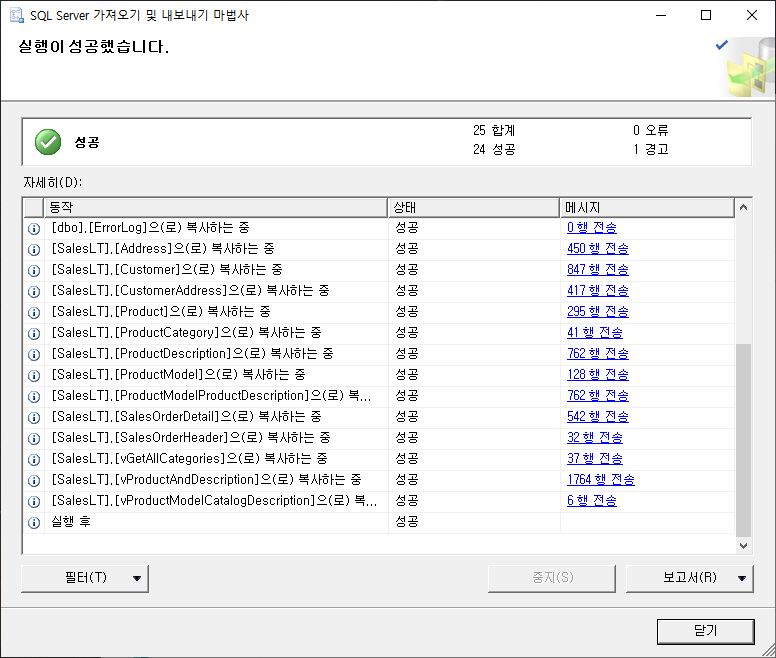The width and height of the screenshot is (776, 658).
Task: Select the [SalesLT].[Customer] row text
Action: coord(167,270)
